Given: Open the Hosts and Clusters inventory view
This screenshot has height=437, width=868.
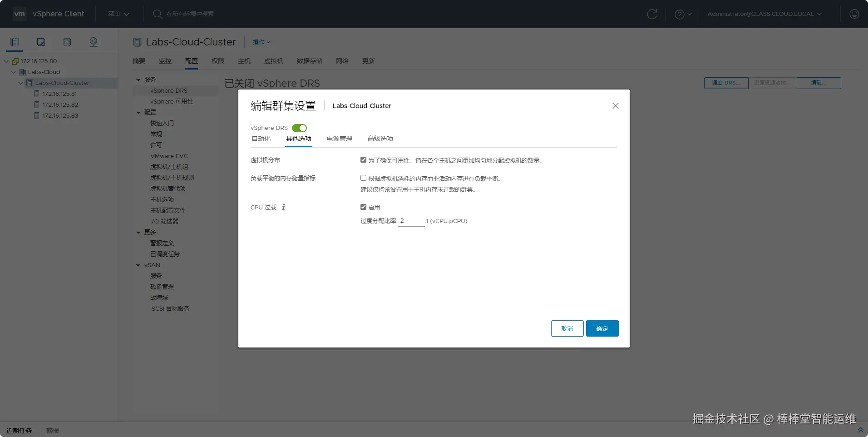Looking at the screenshot, I should [15, 42].
